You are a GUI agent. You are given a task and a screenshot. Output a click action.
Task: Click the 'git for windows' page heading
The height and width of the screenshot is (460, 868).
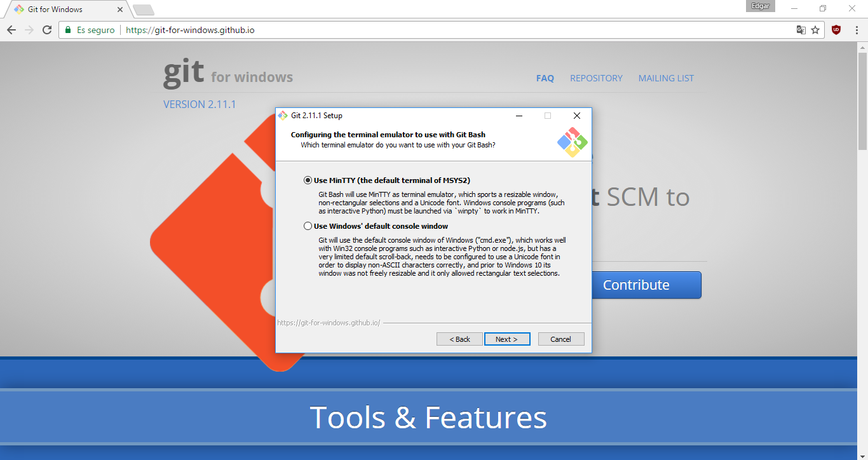pyautogui.click(x=228, y=74)
